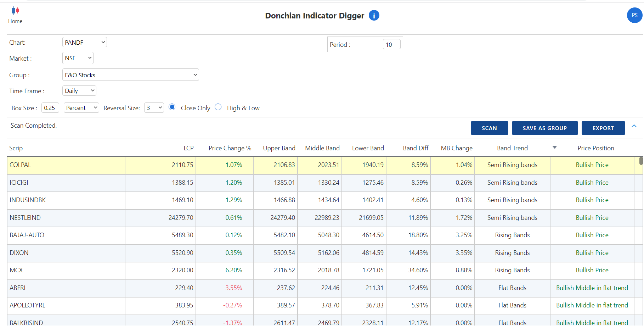Sort by the Scrip column header

pyautogui.click(x=16, y=148)
